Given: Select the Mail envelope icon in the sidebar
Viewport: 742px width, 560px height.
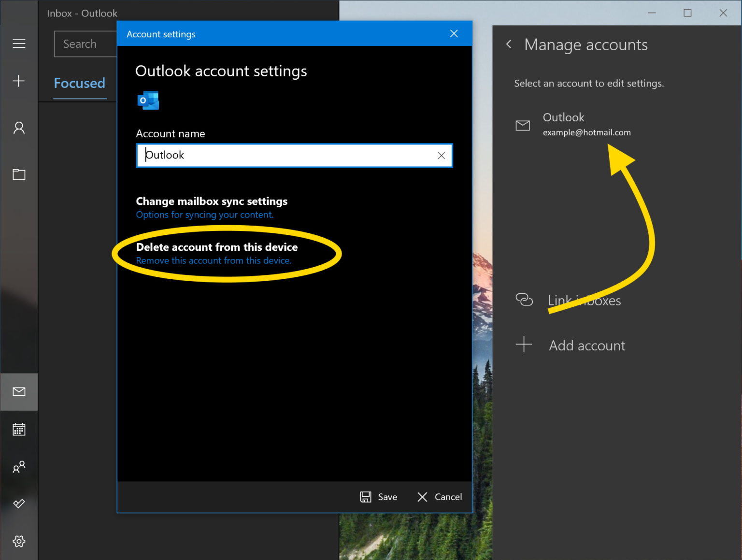Looking at the screenshot, I should (x=19, y=392).
